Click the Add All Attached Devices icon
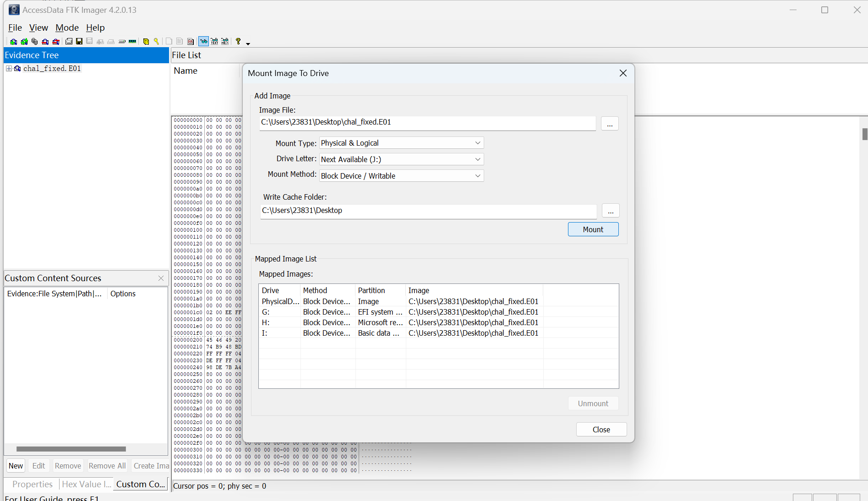Viewport: 868px width, 501px height. (x=24, y=42)
